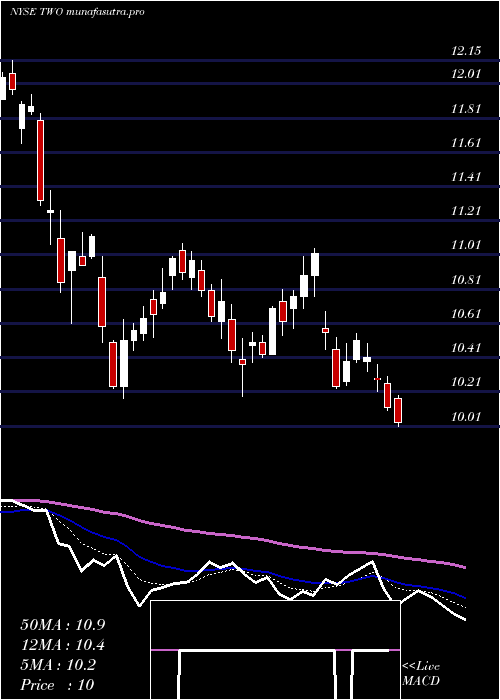
Task: Click the <<Live MACD label
Action: click(x=421, y=674)
